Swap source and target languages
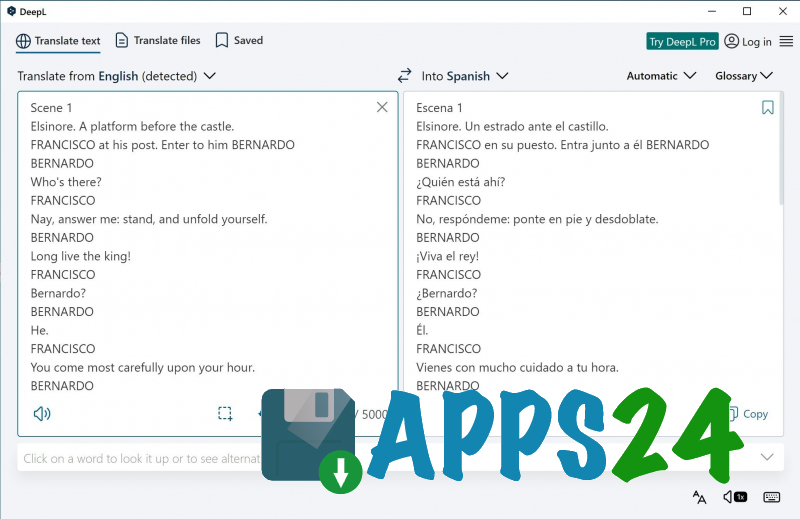This screenshot has width=800, height=519. click(x=405, y=76)
